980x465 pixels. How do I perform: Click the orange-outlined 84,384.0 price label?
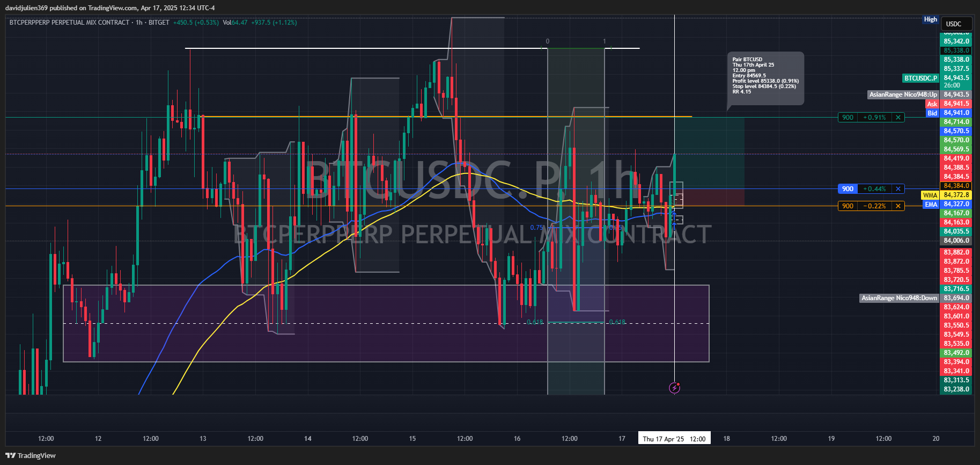[x=956, y=186]
